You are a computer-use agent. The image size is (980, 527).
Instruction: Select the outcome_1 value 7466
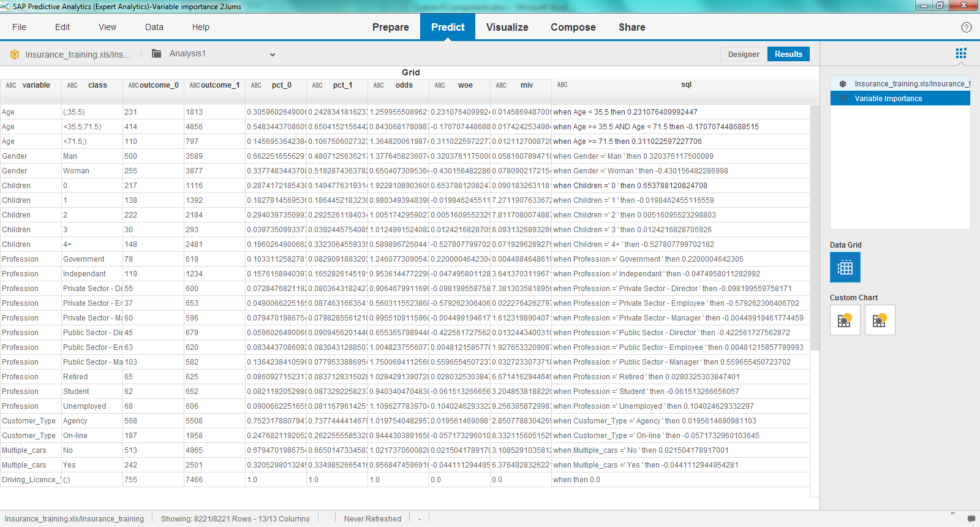coord(214,480)
